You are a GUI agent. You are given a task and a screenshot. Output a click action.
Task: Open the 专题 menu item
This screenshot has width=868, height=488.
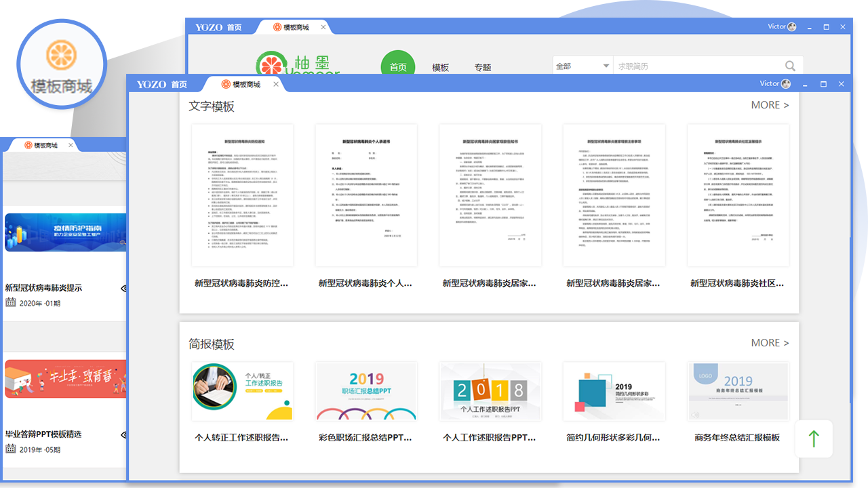(x=484, y=67)
